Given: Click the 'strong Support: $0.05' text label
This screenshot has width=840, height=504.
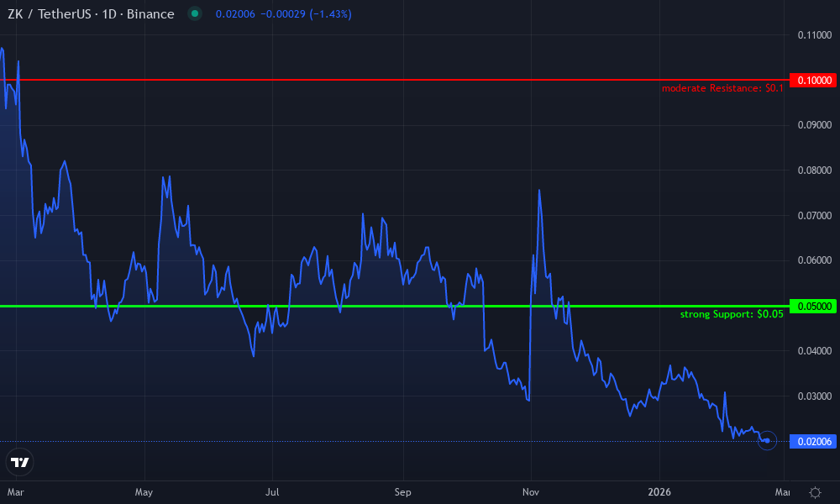Looking at the screenshot, I should [732, 313].
